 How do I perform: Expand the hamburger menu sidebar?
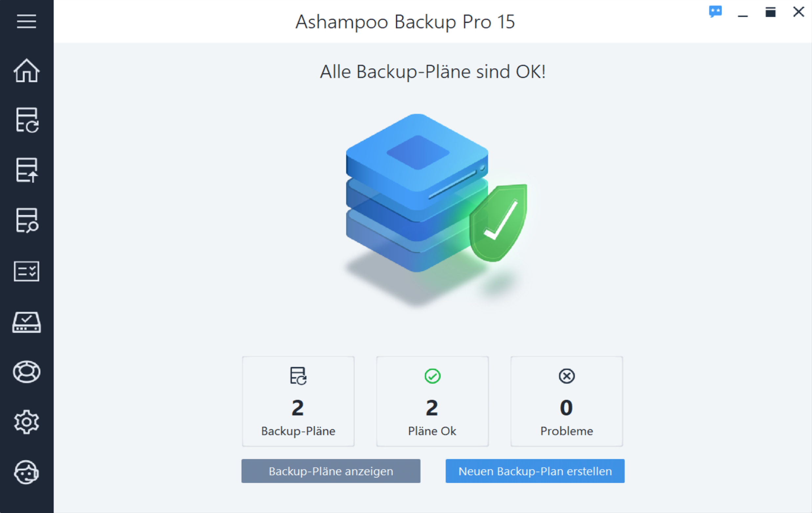[26, 21]
